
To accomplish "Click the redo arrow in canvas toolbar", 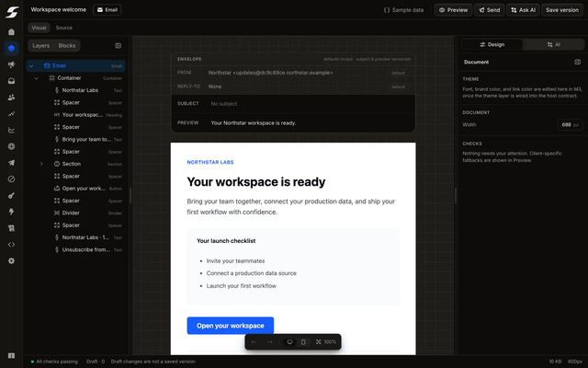I will [x=269, y=342].
